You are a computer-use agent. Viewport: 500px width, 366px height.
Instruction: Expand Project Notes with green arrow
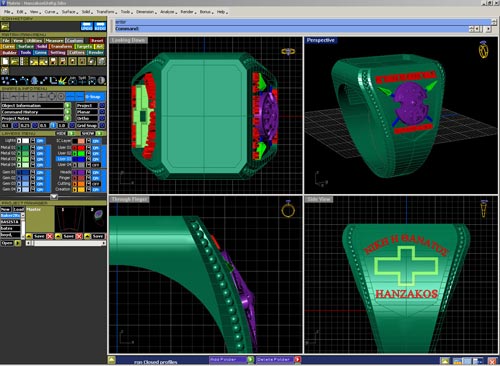(x=67, y=118)
